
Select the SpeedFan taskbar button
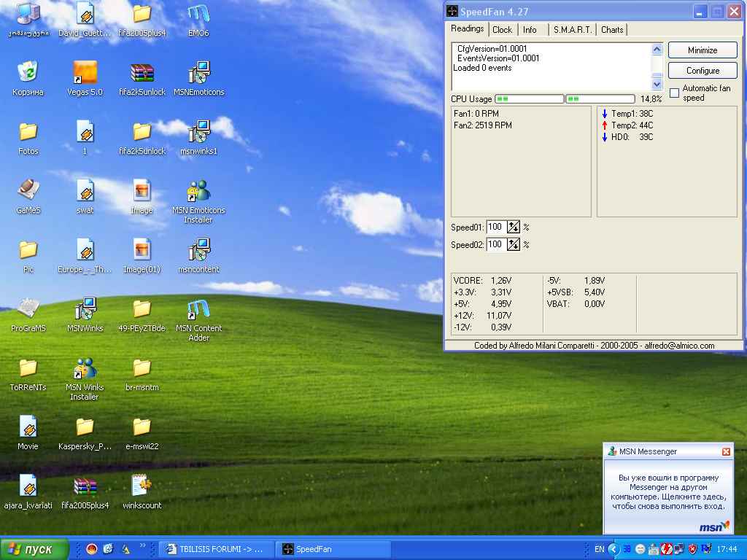pyautogui.click(x=333, y=549)
